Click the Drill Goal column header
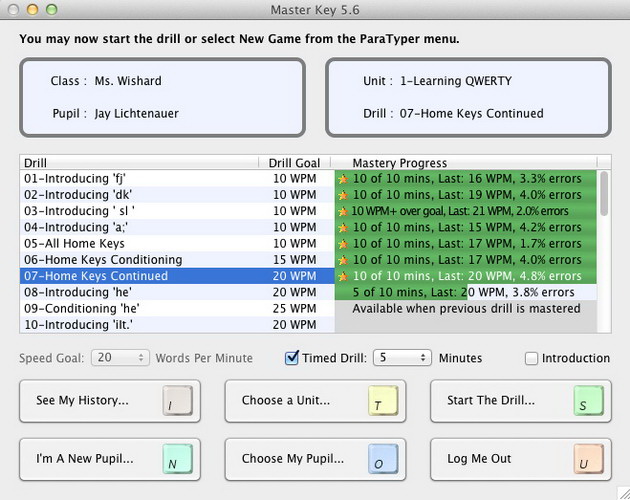This screenshot has width=630, height=500. pos(295,163)
